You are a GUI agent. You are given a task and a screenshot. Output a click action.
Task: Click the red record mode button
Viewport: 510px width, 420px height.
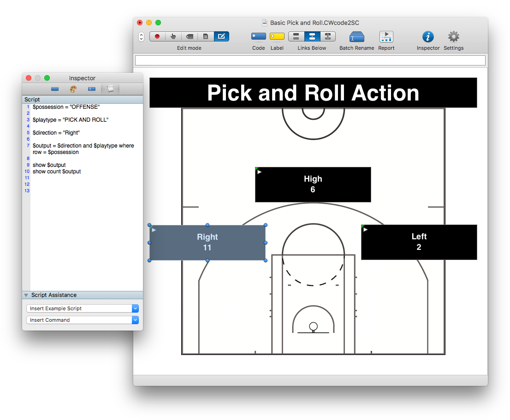[x=157, y=36]
